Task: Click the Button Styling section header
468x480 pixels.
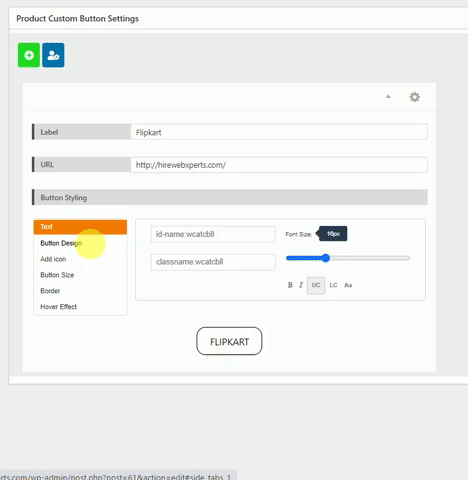Action: (230, 197)
